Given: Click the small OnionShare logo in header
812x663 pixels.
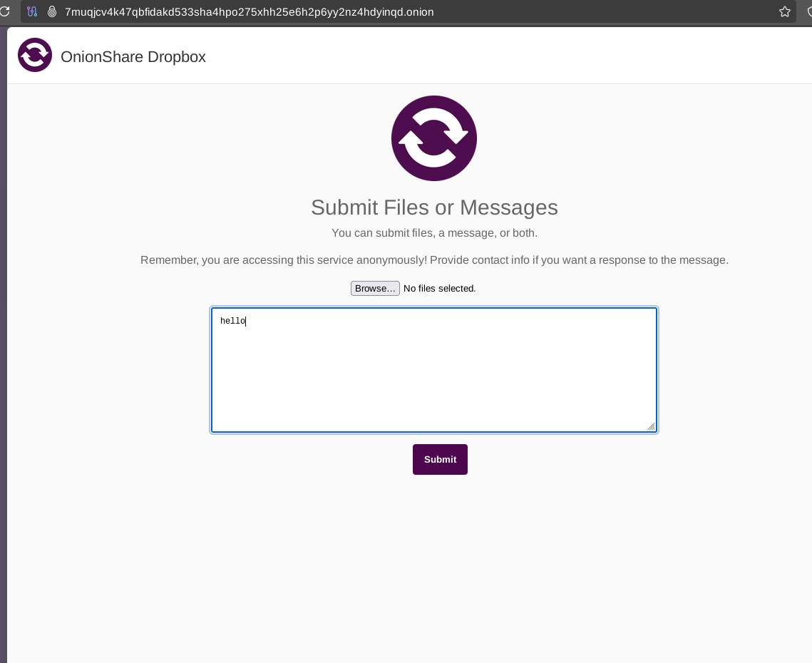Looking at the screenshot, I should point(35,56).
